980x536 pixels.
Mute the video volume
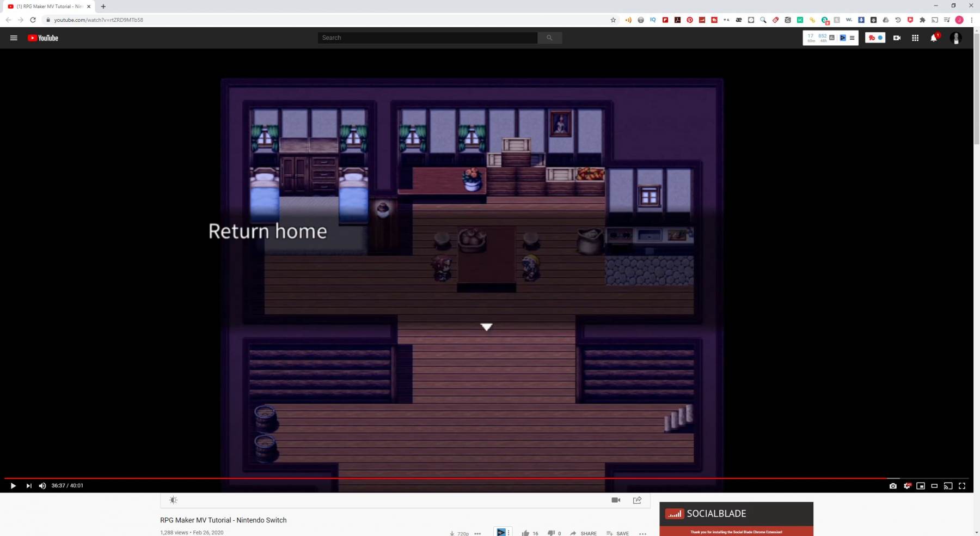42,486
